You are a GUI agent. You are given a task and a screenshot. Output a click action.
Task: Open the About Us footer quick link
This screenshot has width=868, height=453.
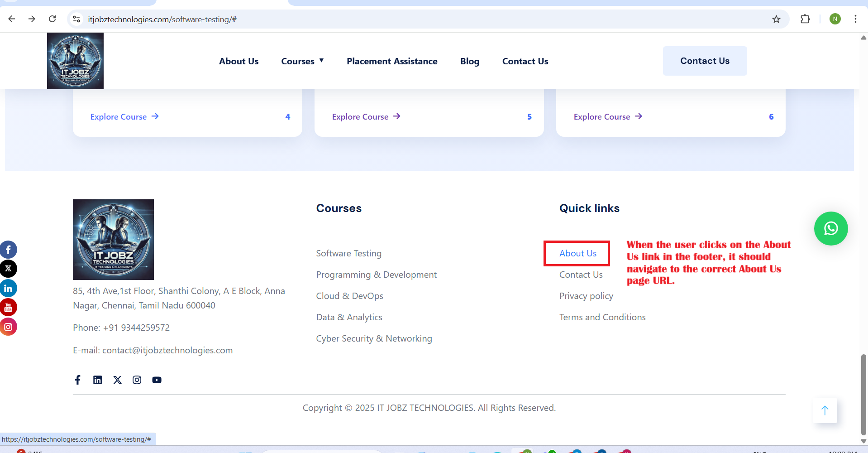pyautogui.click(x=577, y=253)
